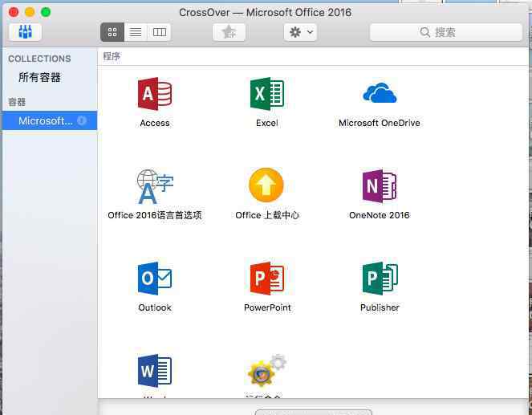Open the Publisher application icon
532x415 pixels.
point(380,279)
